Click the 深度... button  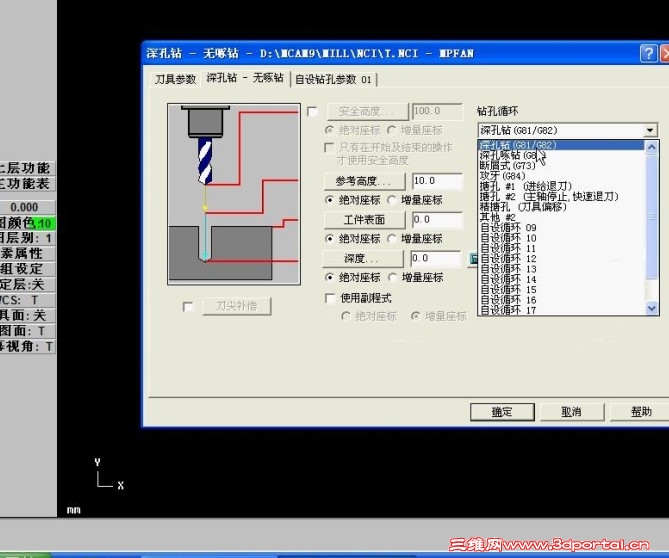click(x=363, y=259)
